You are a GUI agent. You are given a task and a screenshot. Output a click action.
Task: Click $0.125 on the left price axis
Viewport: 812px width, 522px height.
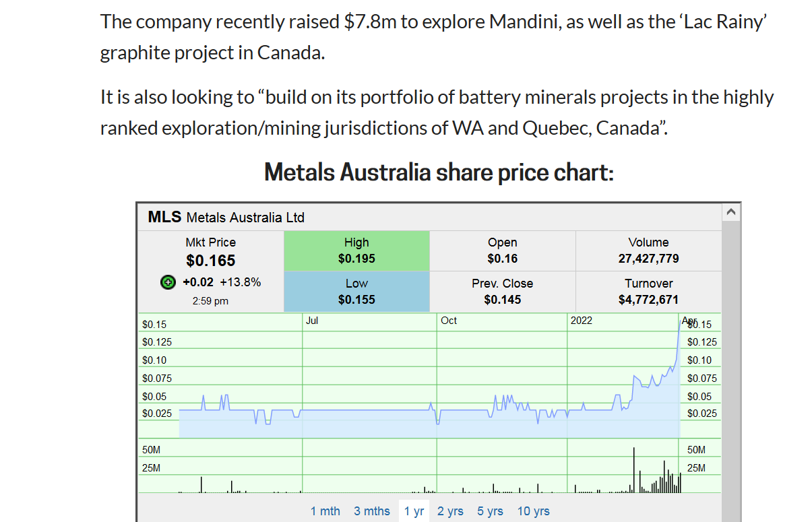click(157, 342)
